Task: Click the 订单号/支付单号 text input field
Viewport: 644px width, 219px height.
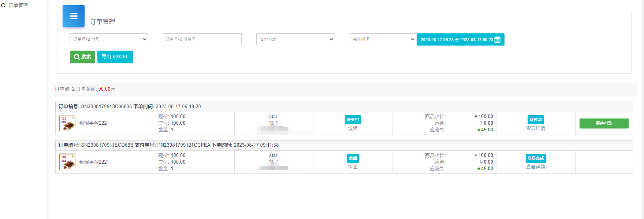Action: (x=202, y=39)
